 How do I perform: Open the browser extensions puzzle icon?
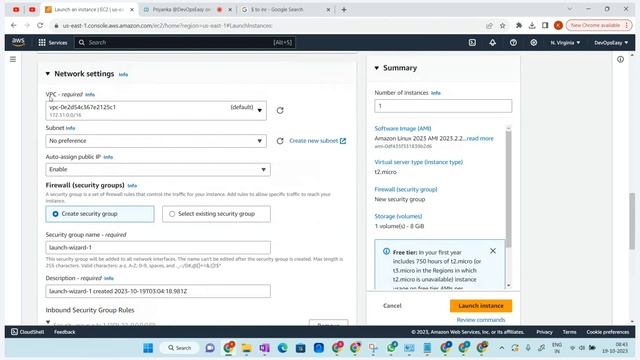coord(519,25)
